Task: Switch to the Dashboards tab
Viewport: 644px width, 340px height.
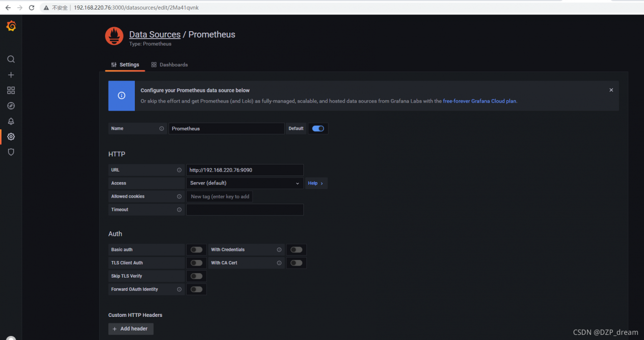Action: pyautogui.click(x=170, y=65)
